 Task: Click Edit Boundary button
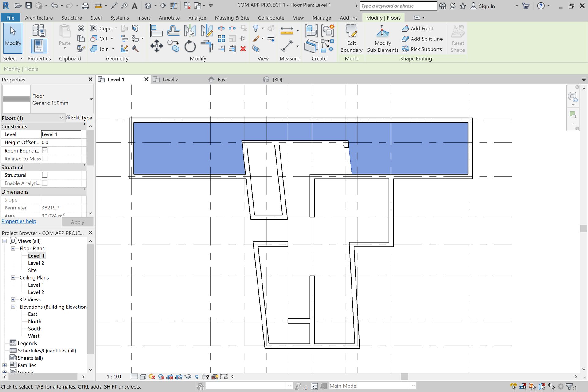[351, 39]
